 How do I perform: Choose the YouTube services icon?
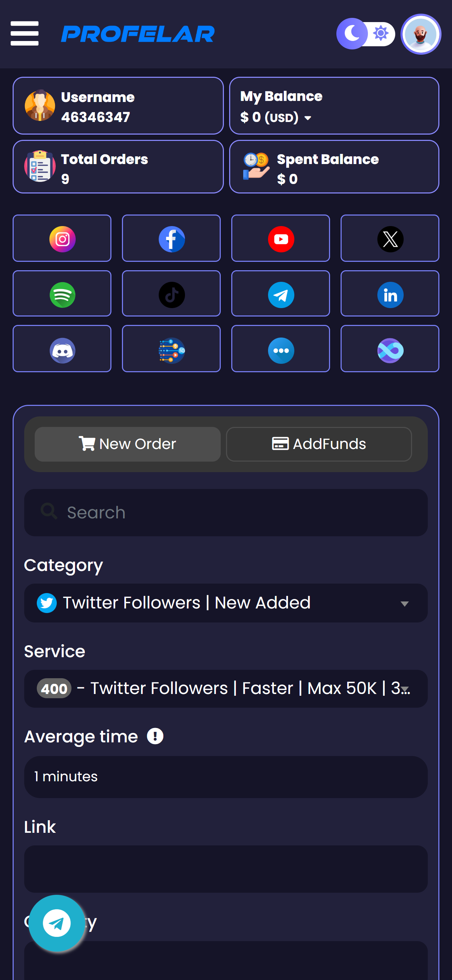pyautogui.click(x=281, y=239)
